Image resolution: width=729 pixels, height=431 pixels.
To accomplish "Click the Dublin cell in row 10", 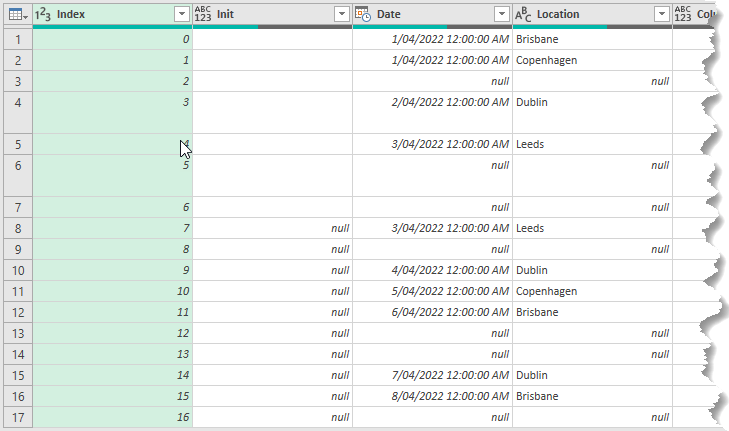I will (592, 270).
